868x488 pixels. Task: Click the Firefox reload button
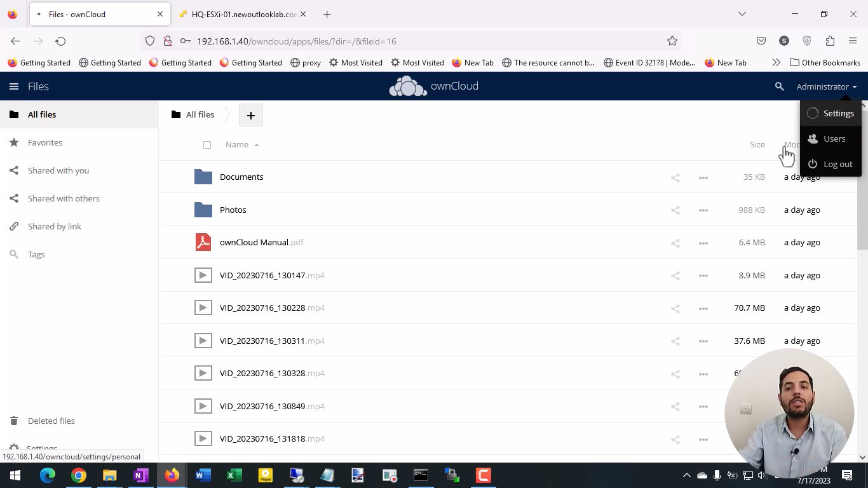[x=60, y=41]
